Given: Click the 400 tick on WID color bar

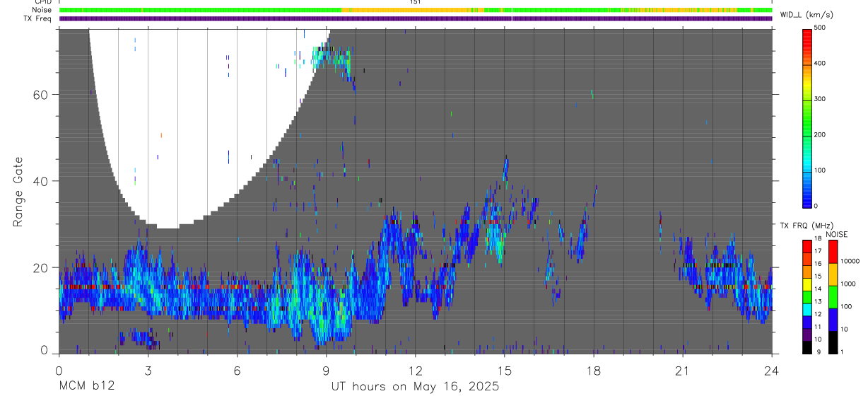Looking at the screenshot, I should (x=820, y=64).
